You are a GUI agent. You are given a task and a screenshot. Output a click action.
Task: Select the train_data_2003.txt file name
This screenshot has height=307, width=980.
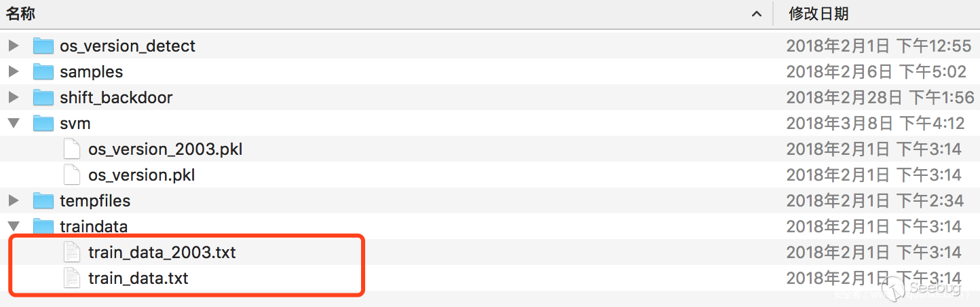click(x=162, y=253)
